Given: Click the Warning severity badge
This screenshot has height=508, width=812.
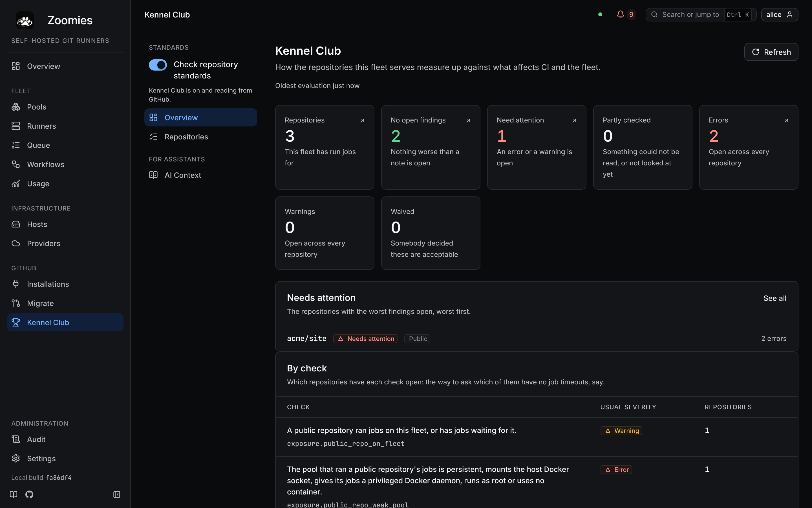Looking at the screenshot, I should pyautogui.click(x=621, y=431).
